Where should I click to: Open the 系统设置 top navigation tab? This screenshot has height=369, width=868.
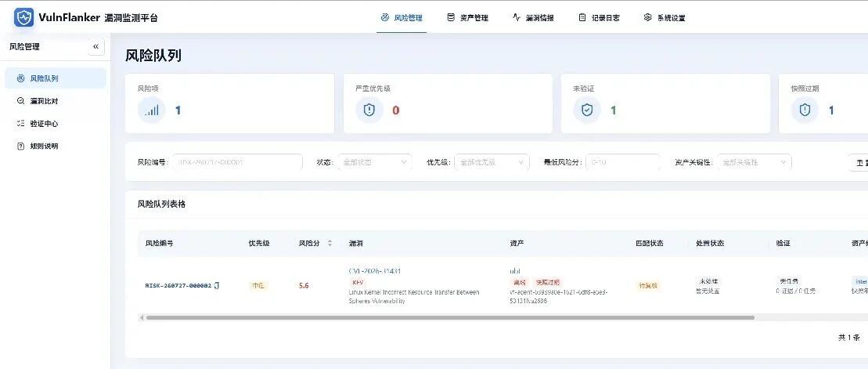(665, 18)
